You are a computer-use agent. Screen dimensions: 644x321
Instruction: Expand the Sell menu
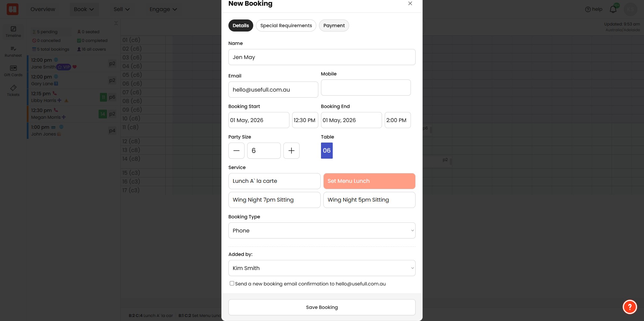[121, 9]
